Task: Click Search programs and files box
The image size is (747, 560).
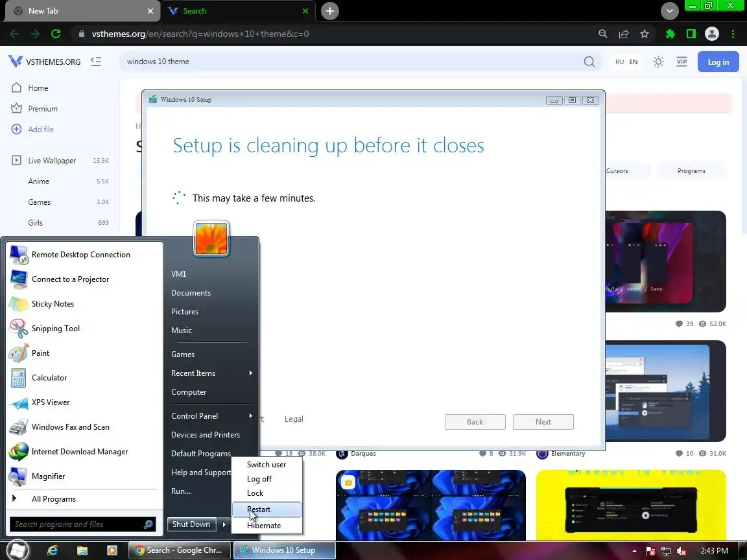Action: [x=82, y=524]
